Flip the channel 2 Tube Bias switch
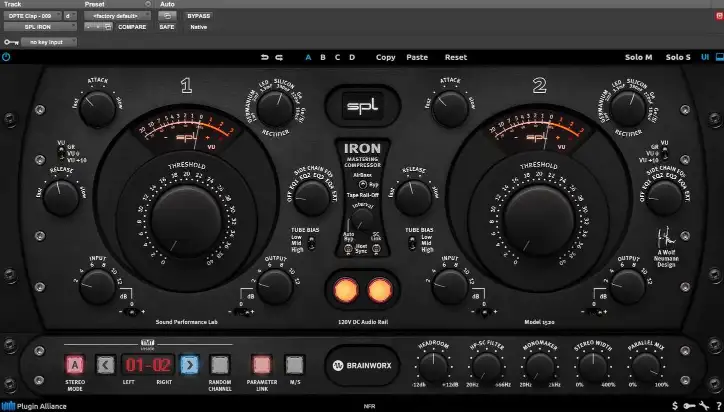Image resolution: width=724 pixels, height=412 pixels. tap(412, 243)
